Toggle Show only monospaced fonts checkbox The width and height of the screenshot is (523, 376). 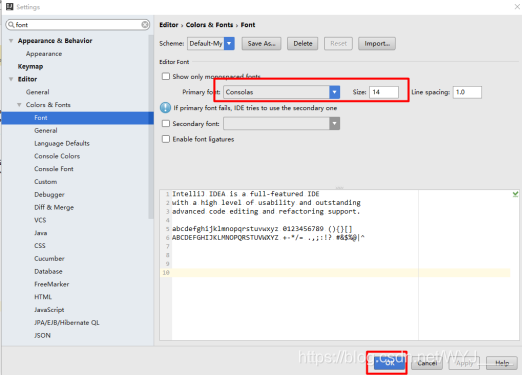pyautogui.click(x=166, y=76)
